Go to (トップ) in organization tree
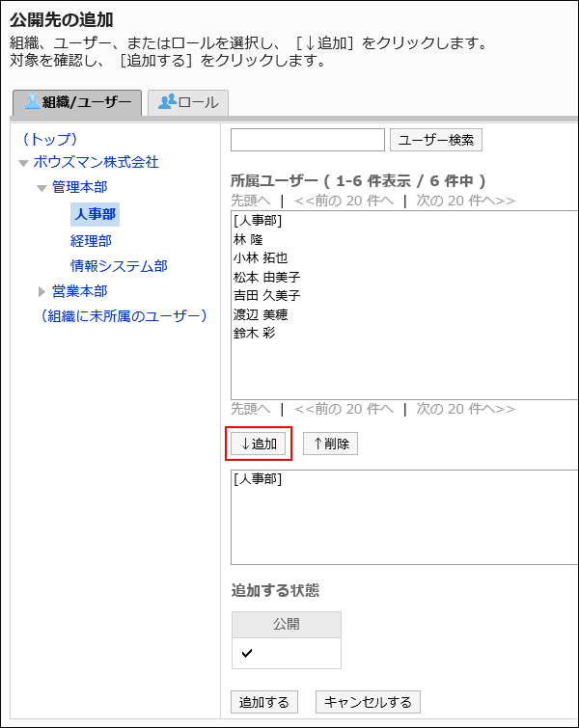Screen dimensions: 579x728 (x=50, y=139)
